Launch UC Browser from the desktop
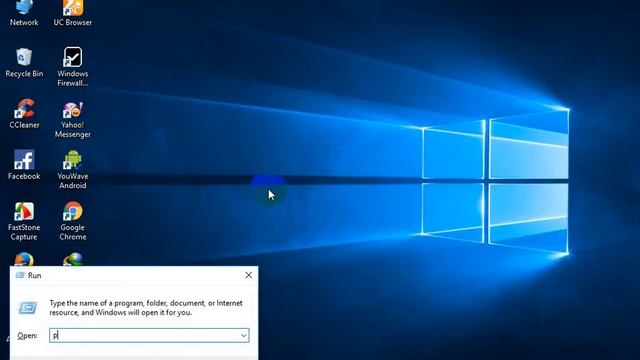The height and width of the screenshot is (360, 640). (73, 13)
